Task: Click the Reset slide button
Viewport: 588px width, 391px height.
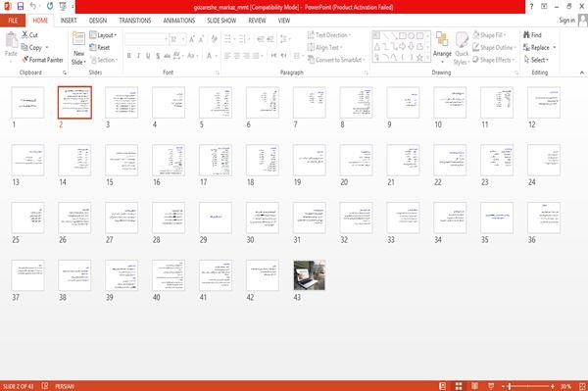Action: 100,48
